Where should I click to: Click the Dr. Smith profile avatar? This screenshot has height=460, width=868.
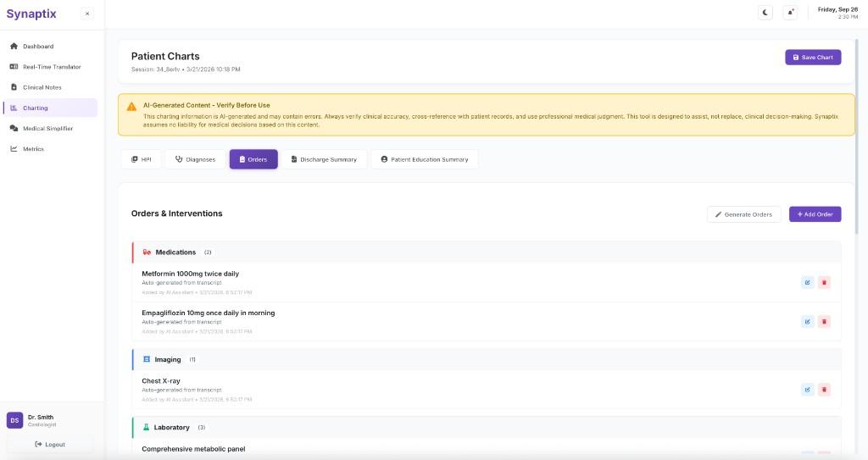(x=14, y=420)
